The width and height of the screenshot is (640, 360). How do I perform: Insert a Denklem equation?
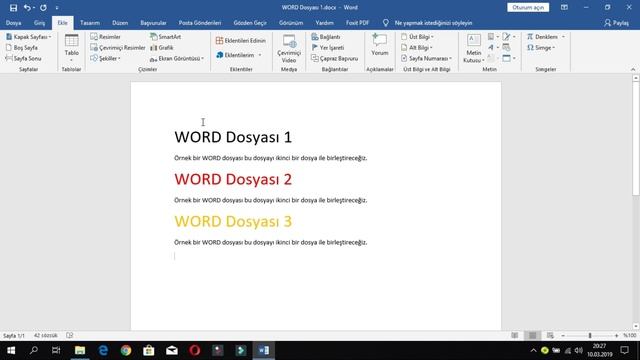pyautogui.click(x=546, y=37)
